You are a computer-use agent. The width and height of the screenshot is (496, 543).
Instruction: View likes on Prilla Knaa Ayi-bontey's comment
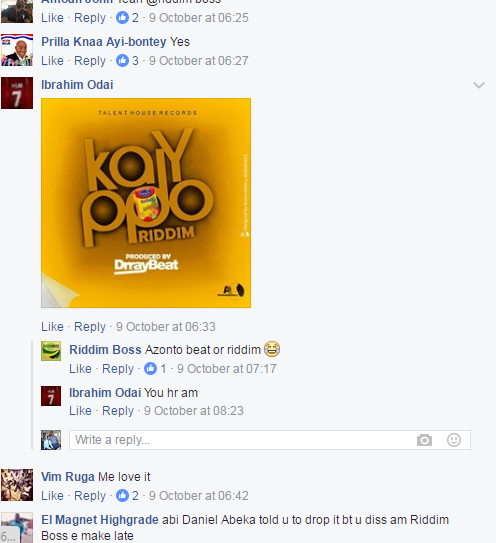click(127, 61)
